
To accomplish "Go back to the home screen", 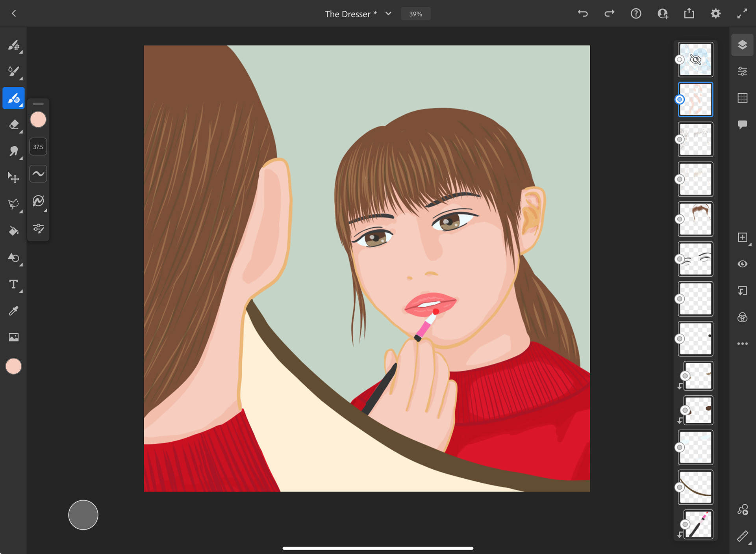I will tap(14, 13).
